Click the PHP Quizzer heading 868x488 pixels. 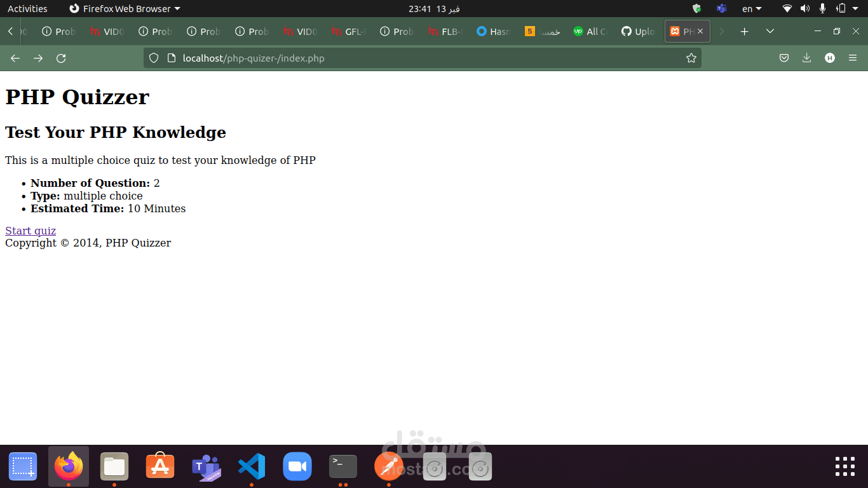pyautogui.click(x=77, y=97)
